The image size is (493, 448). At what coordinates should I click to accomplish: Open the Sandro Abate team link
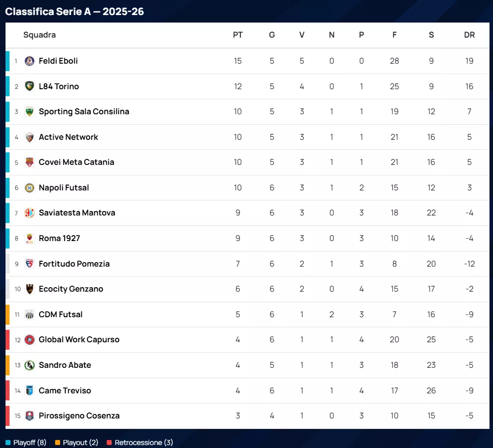65,365
